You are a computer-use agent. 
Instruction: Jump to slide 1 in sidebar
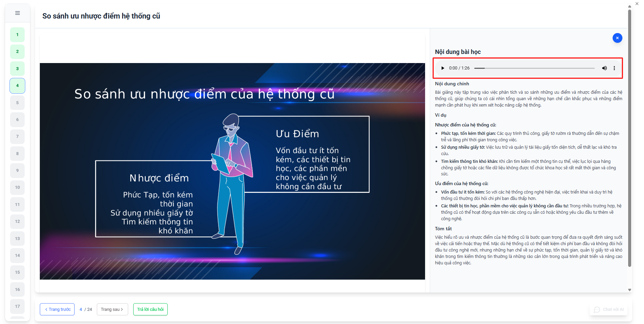[x=18, y=35]
